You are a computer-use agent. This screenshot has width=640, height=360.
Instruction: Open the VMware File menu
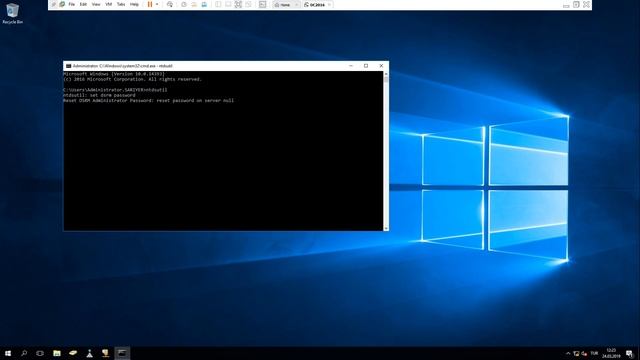[x=71, y=4]
